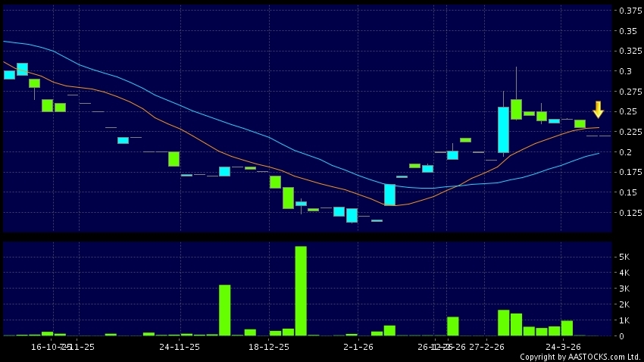The height and width of the screenshot is (362, 644).
Task: Select the 24-11-25 date label
Action: pos(180,347)
